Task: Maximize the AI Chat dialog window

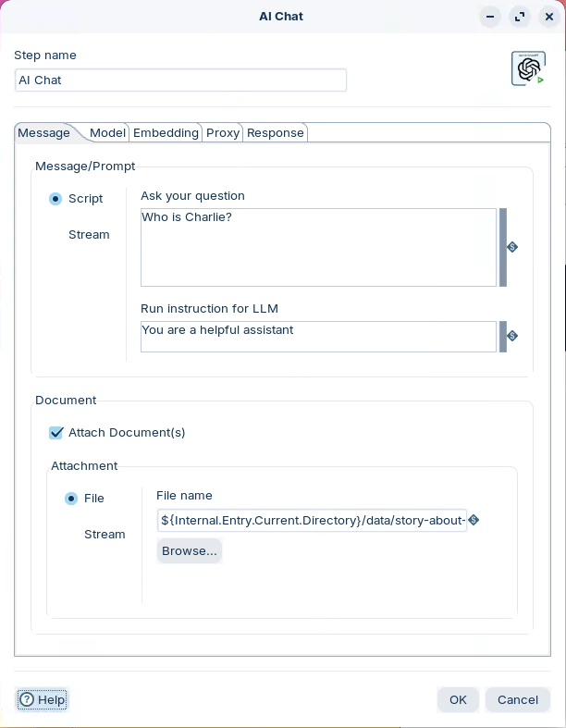Action: pos(520,17)
